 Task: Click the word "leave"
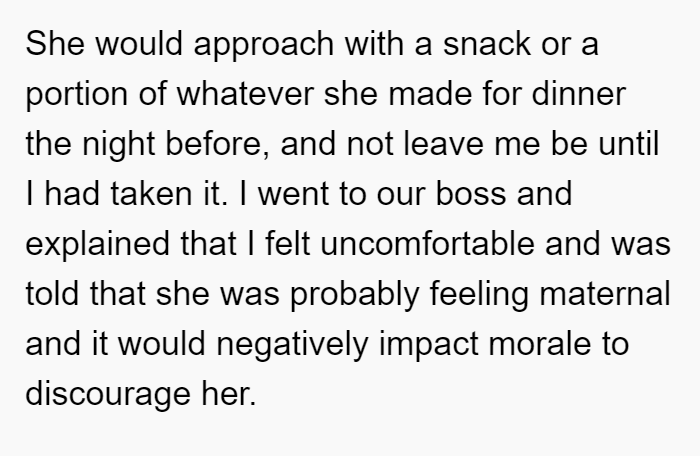(444, 144)
